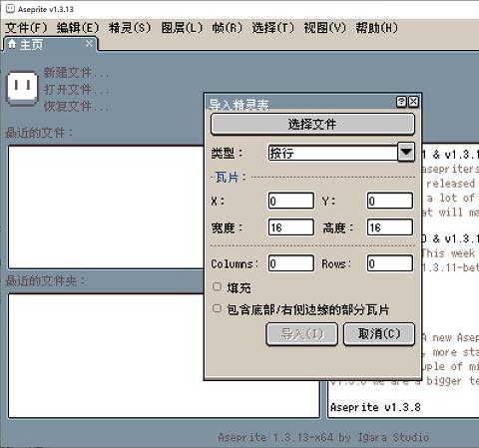Close the 主页 tab
This screenshot has width=479, height=448.
[x=89, y=44]
